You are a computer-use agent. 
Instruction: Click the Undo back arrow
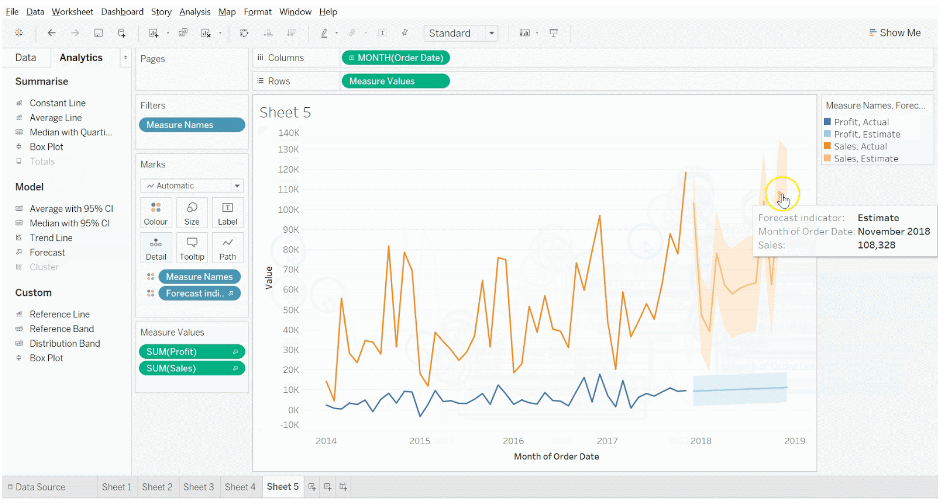click(52, 33)
